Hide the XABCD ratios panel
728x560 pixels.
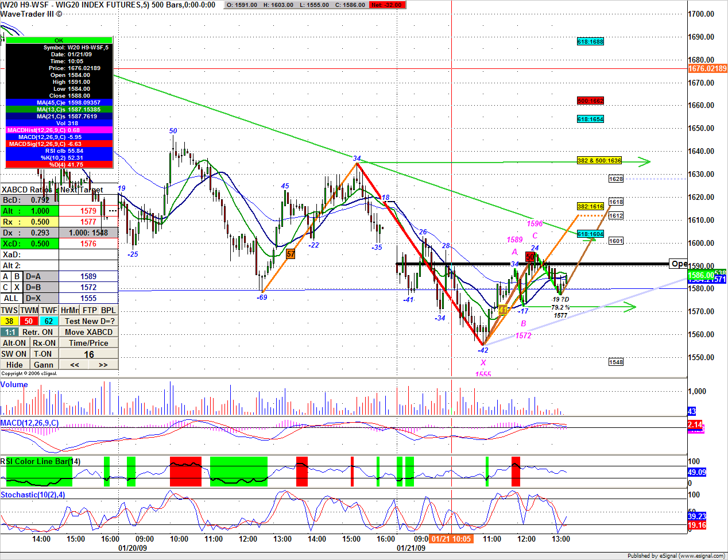coord(15,365)
